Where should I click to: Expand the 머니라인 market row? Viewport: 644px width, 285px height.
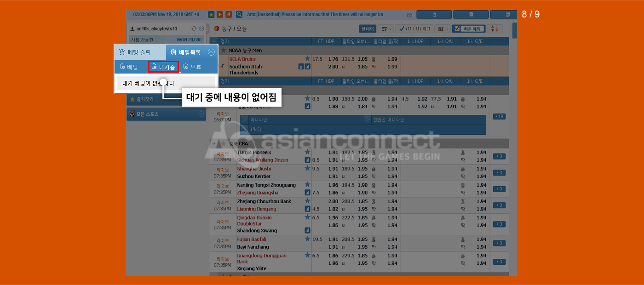click(302, 120)
